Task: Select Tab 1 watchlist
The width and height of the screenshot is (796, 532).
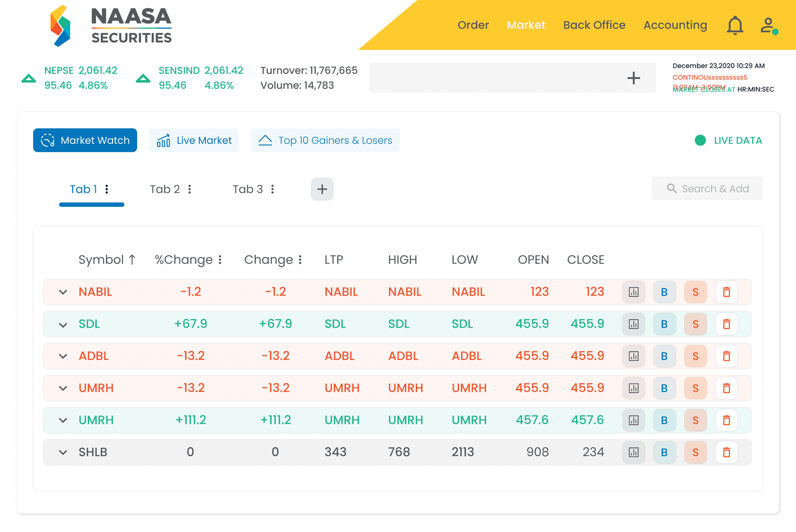Action: (83, 189)
